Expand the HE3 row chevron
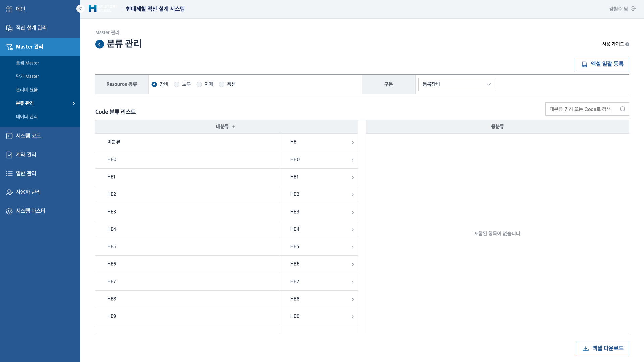The height and width of the screenshot is (362, 644). pyautogui.click(x=352, y=212)
